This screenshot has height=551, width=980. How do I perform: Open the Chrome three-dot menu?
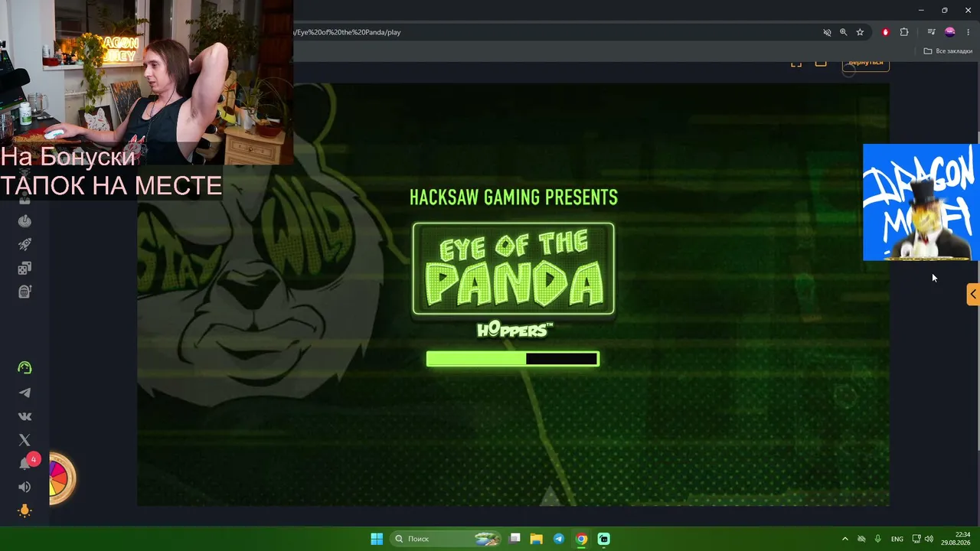click(969, 32)
